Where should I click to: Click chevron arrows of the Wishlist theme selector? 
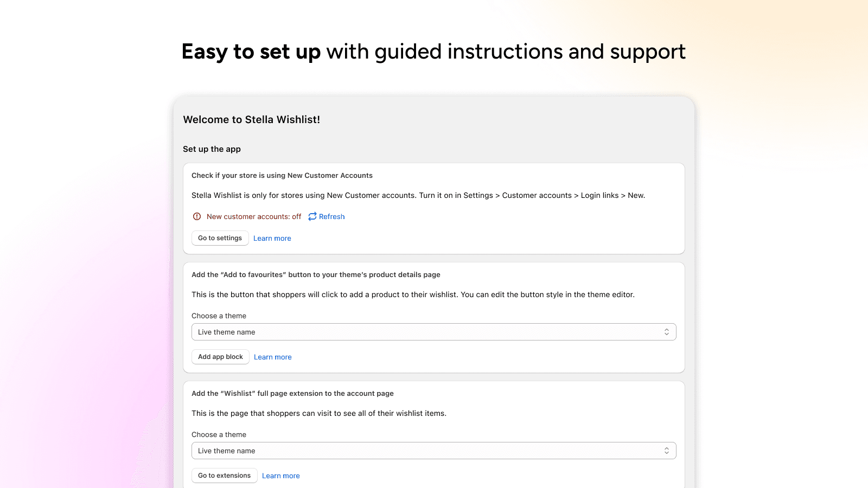point(667,451)
